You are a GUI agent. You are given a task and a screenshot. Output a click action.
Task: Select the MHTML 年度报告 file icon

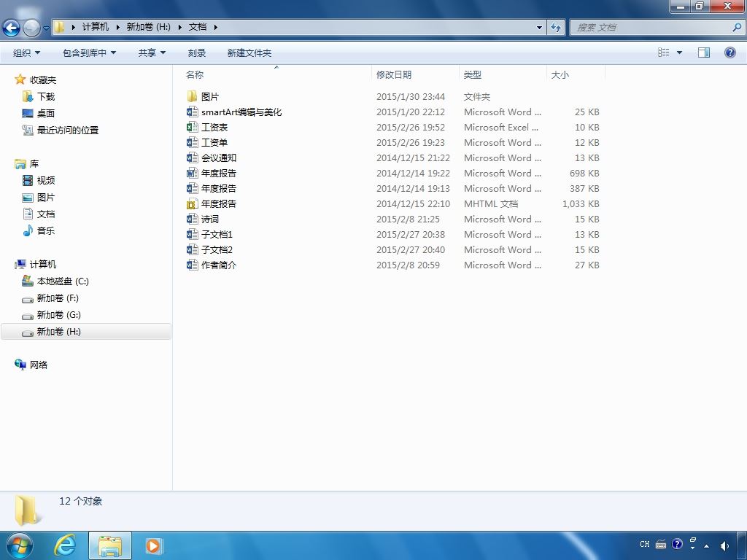click(192, 204)
